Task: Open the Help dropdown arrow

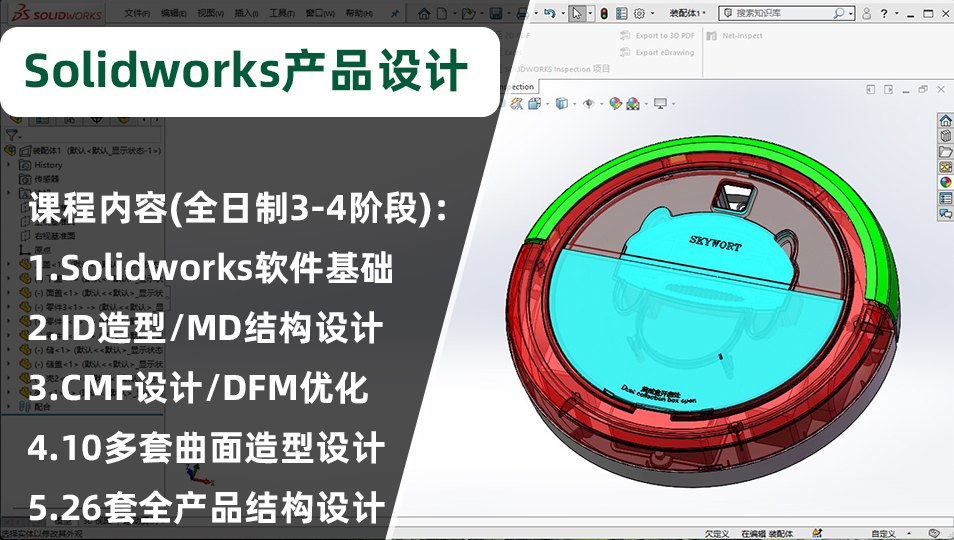Action: [x=897, y=13]
